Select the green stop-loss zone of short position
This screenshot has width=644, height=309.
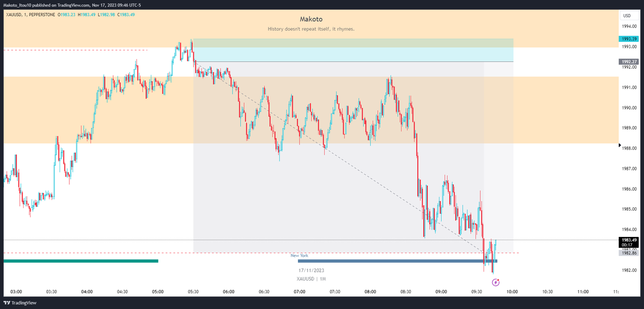coord(353,43)
